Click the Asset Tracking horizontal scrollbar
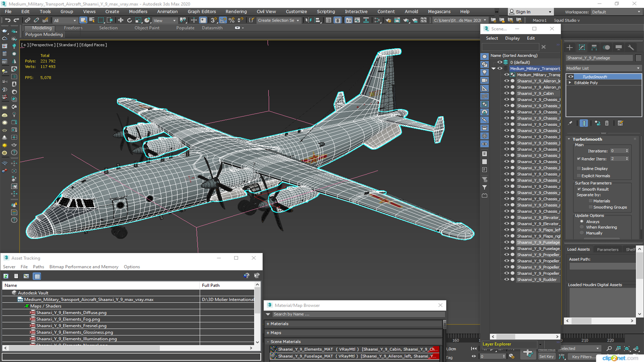 click(x=128, y=348)
